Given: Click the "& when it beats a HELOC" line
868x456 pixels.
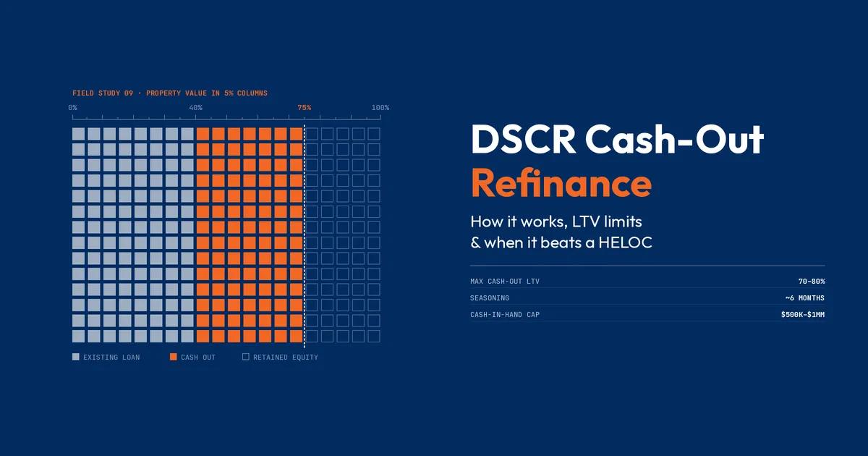Looking at the screenshot, I should pos(561,243).
